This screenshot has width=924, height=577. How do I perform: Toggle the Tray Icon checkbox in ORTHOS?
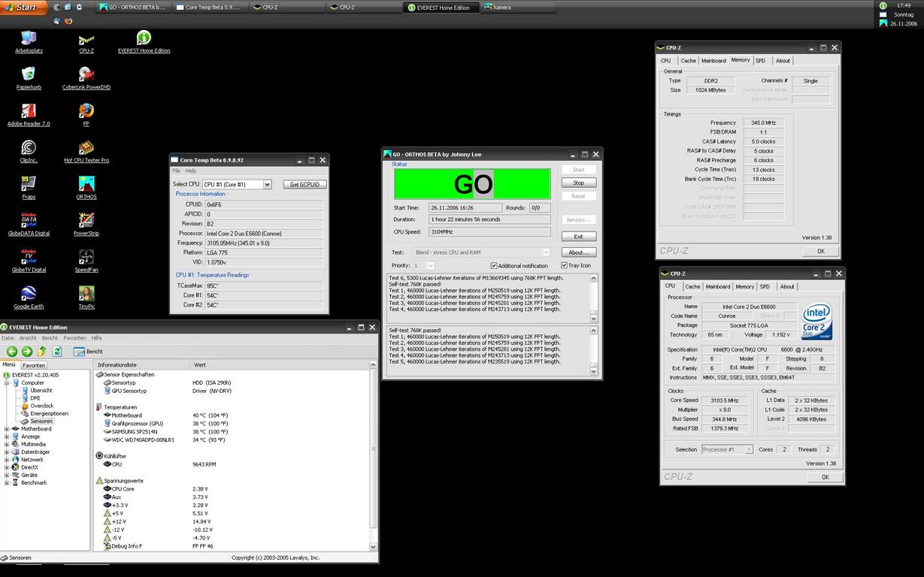pyautogui.click(x=564, y=265)
